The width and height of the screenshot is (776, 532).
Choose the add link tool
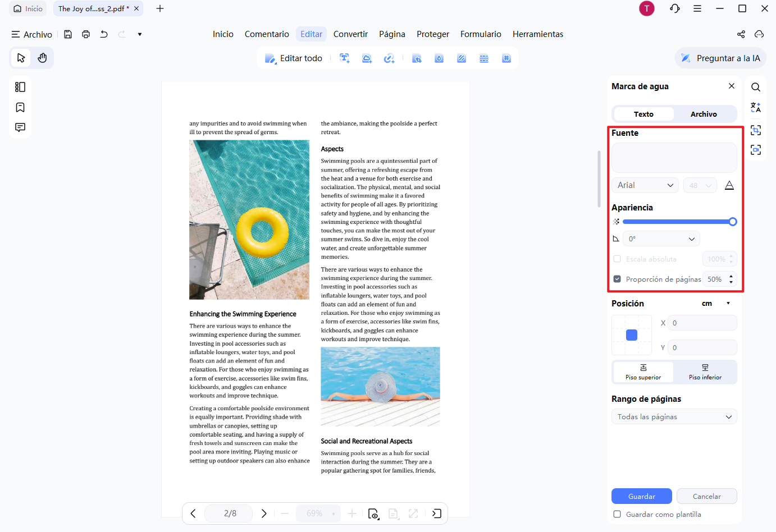click(x=389, y=58)
